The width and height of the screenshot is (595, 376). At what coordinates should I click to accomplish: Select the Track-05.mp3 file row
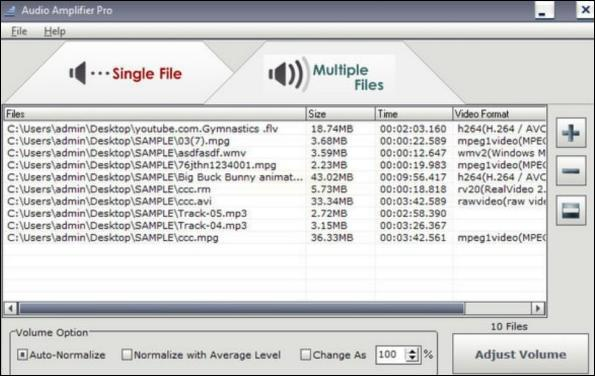pyautogui.click(x=275, y=214)
